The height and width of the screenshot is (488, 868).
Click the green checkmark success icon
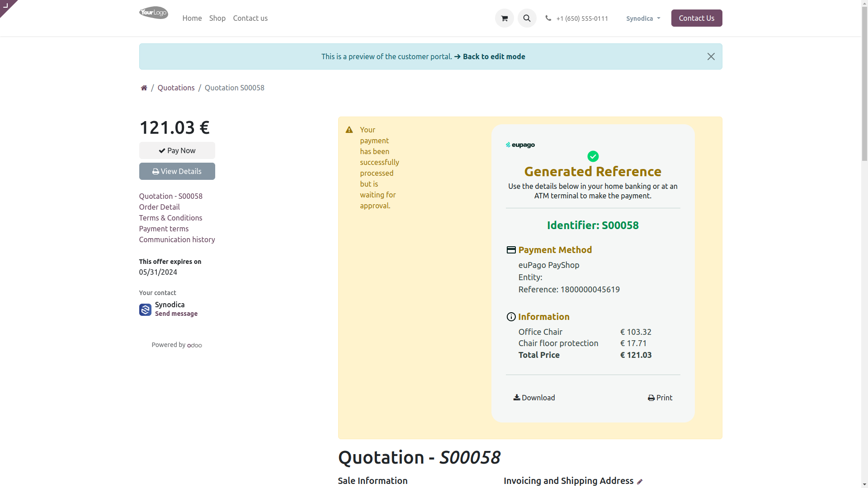pos(593,156)
